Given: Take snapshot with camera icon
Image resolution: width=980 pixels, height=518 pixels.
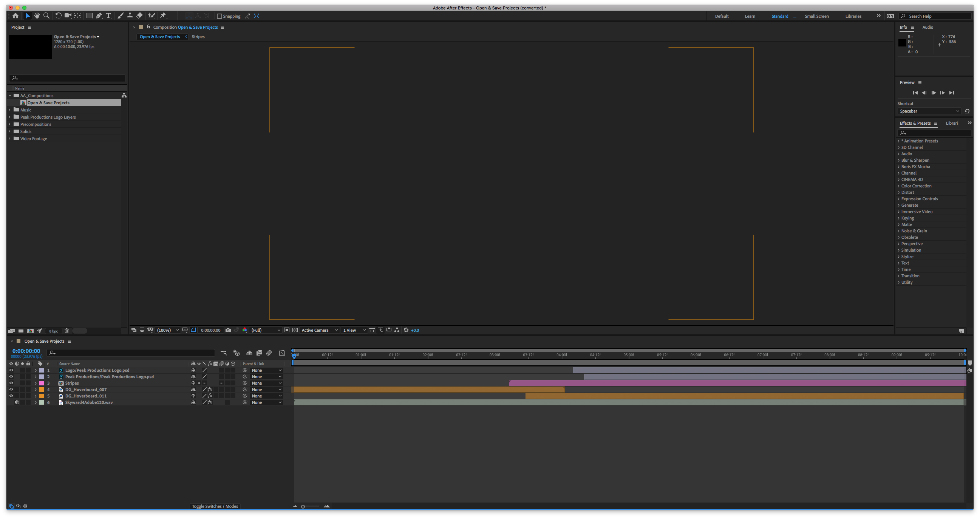Looking at the screenshot, I should (x=228, y=330).
